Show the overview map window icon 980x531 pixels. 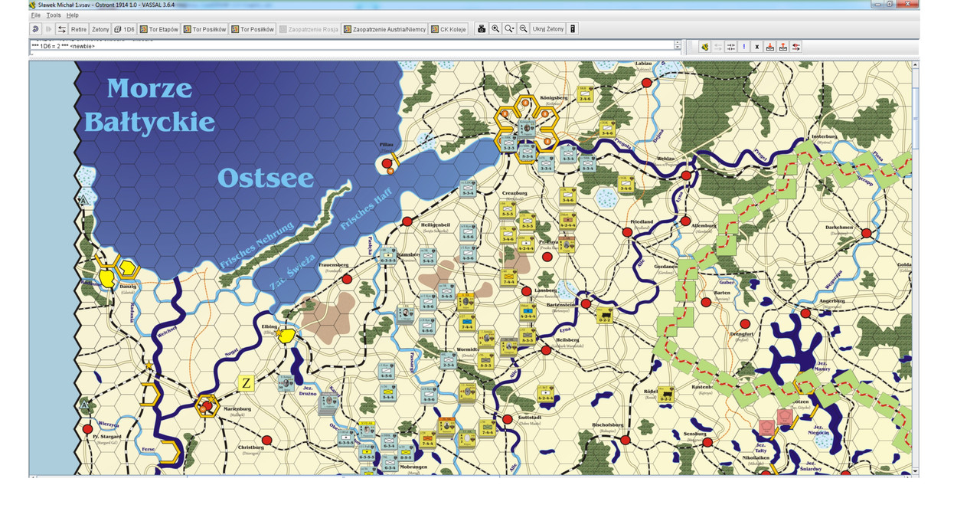573,29
